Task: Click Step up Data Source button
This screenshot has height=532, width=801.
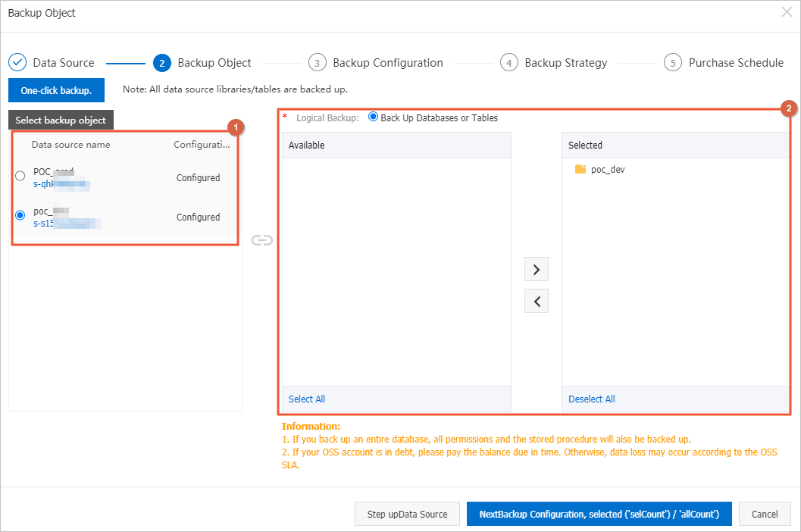Action: 407,514
